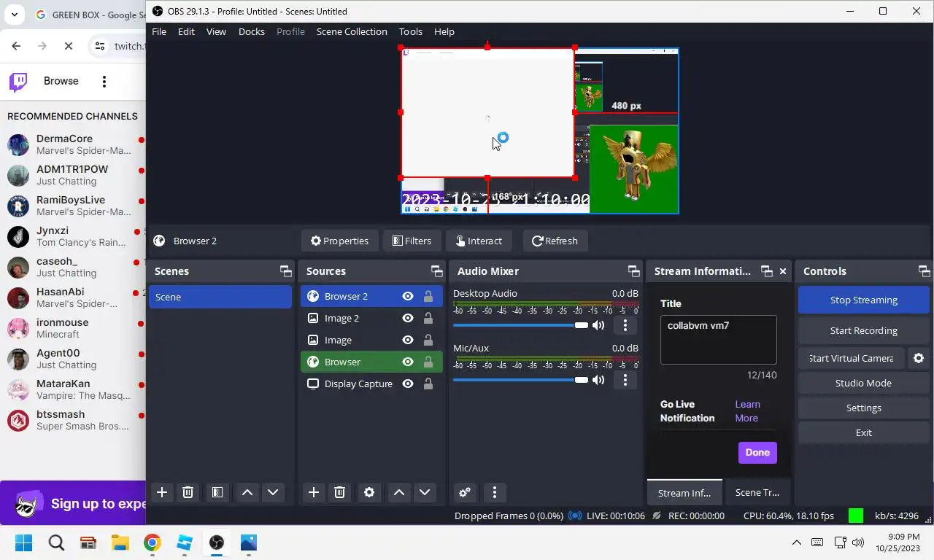934x560 pixels.
Task: Open Chrome from Windows taskbar
Action: point(152,542)
